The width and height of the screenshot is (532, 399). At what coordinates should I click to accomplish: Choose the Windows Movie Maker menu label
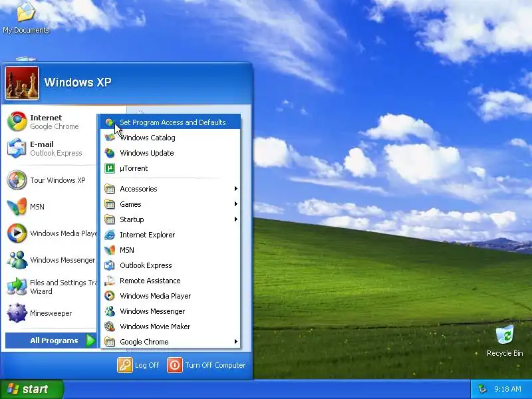(x=155, y=327)
